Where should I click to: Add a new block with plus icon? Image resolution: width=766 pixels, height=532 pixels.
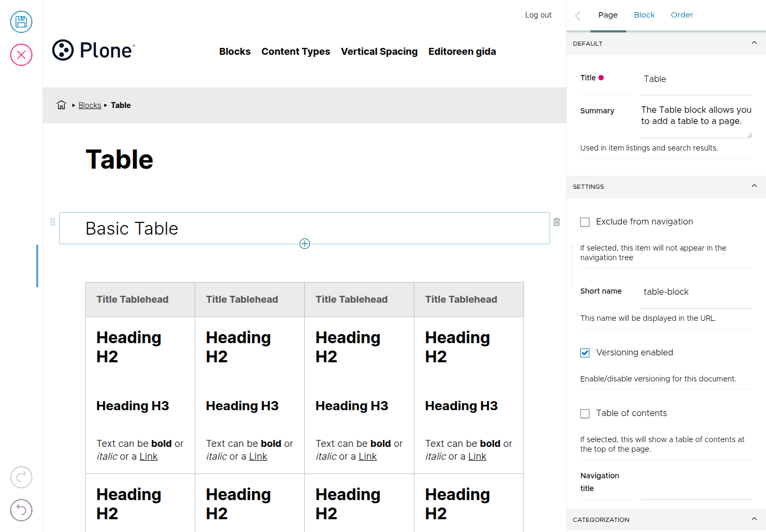[x=305, y=244]
